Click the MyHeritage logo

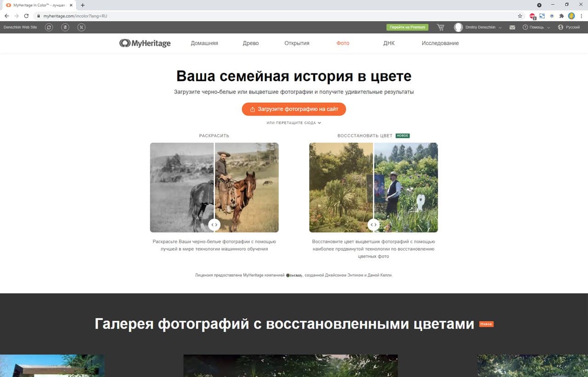(145, 43)
